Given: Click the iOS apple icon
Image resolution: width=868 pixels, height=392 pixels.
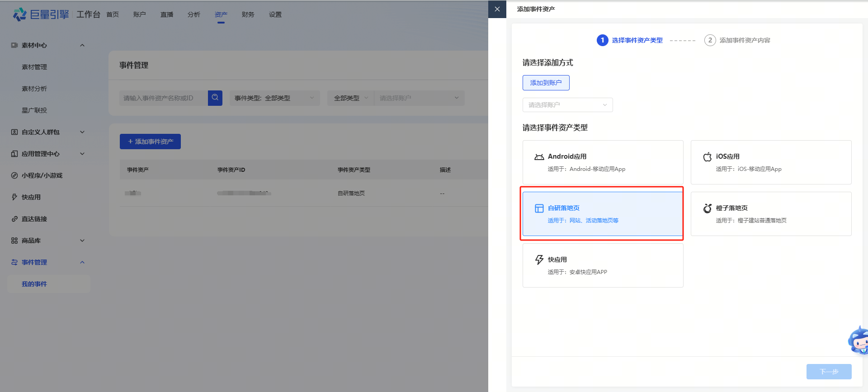Looking at the screenshot, I should point(707,157).
